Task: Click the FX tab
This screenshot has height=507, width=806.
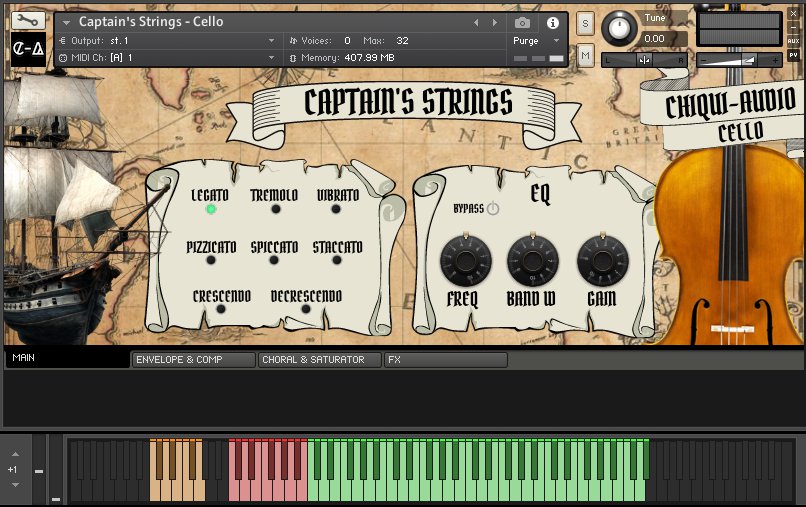Action: (445, 360)
